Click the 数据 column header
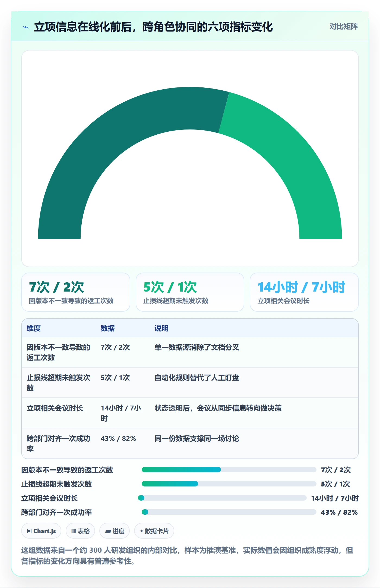The image size is (380, 588). pos(108,328)
